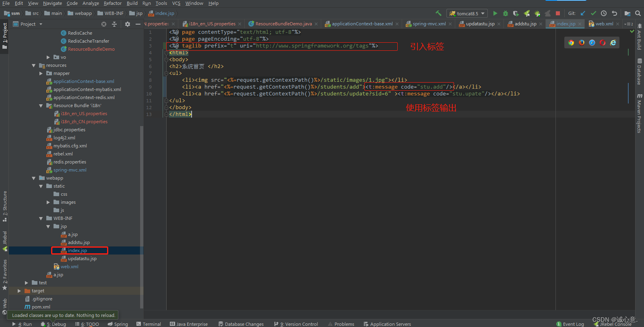The height and width of the screenshot is (327, 644).
Task: Run the tomcat8.5 configuration
Action: (x=495, y=13)
